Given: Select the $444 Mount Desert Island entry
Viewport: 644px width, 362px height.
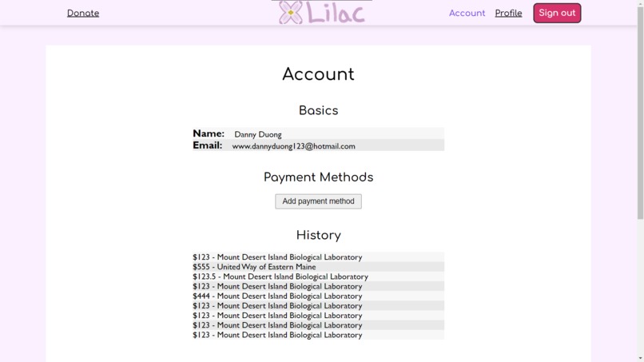Looking at the screenshot, I should (x=318, y=296).
